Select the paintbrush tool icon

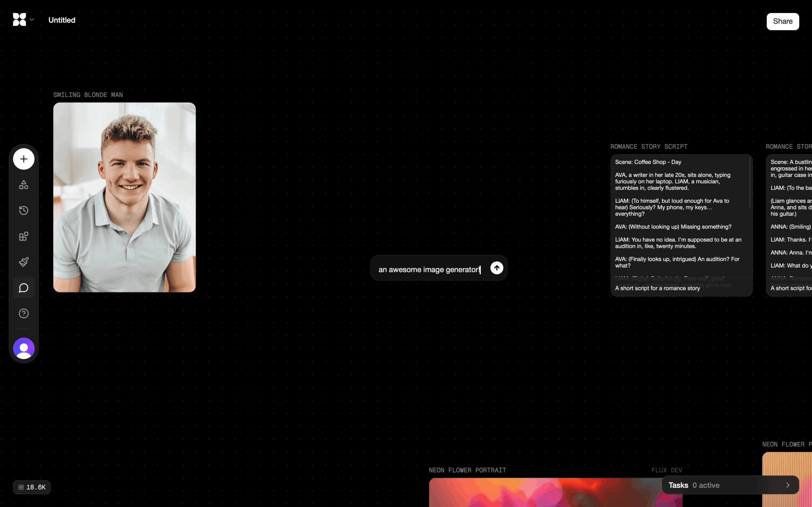pyautogui.click(x=23, y=262)
